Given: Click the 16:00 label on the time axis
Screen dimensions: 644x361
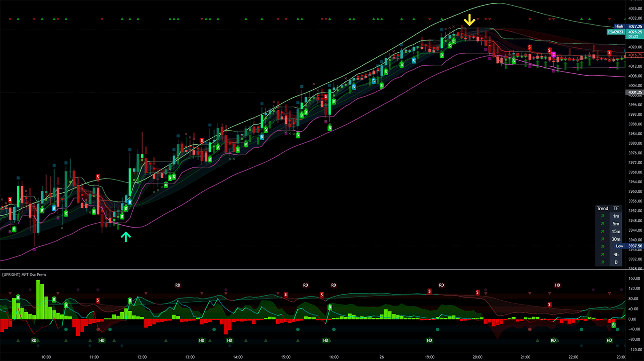Looking at the screenshot, I should click(x=334, y=357).
